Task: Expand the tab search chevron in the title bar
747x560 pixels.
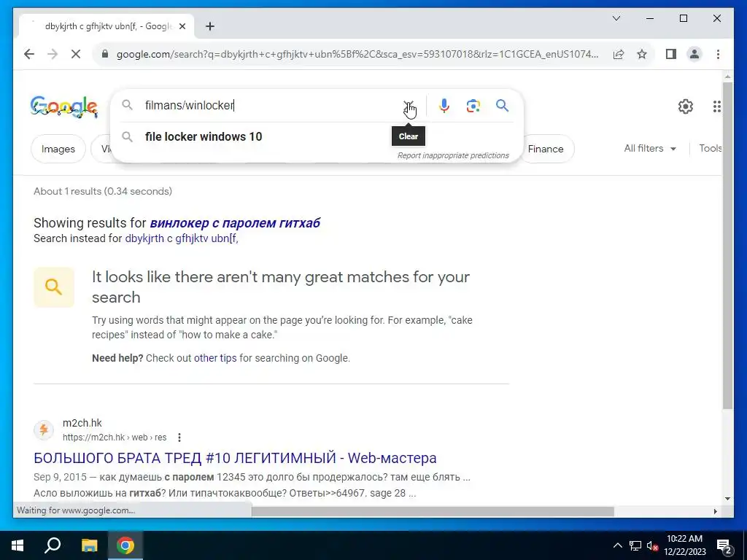Action: pyautogui.click(x=616, y=18)
